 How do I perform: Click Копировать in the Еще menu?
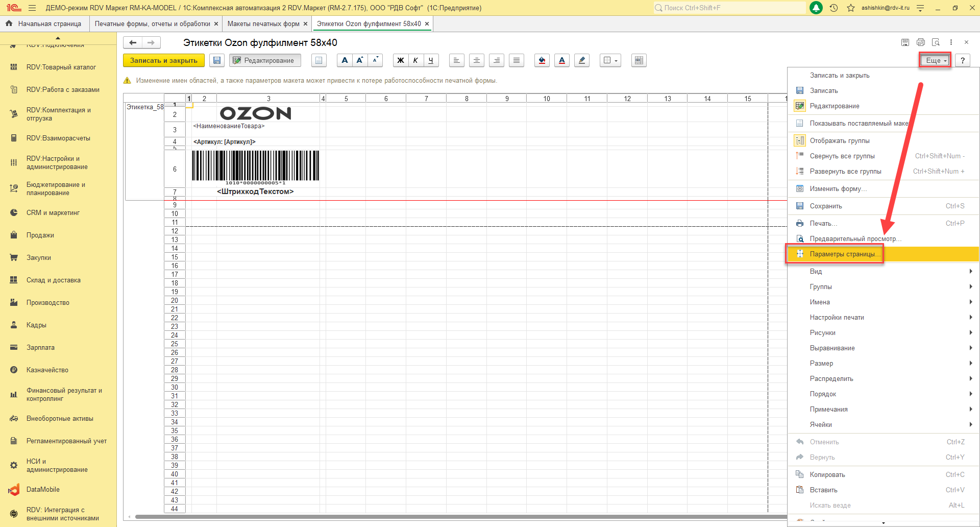click(883, 474)
